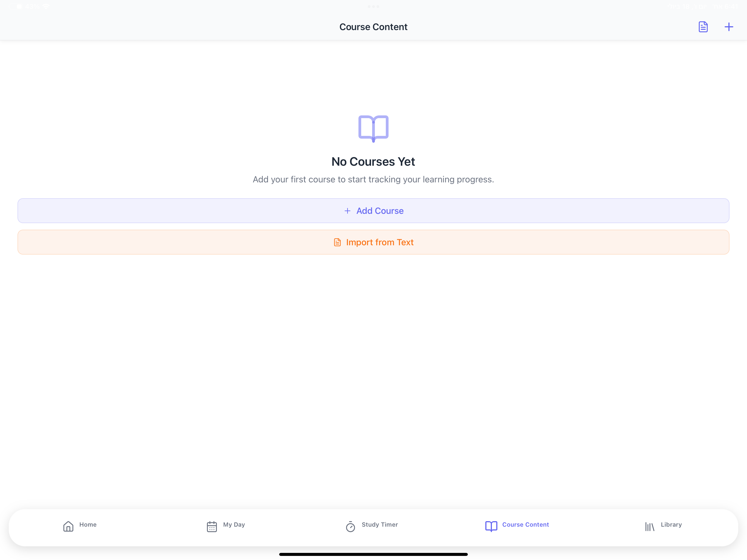Click the Add Course button
Image resolution: width=747 pixels, height=560 pixels.
tap(373, 211)
